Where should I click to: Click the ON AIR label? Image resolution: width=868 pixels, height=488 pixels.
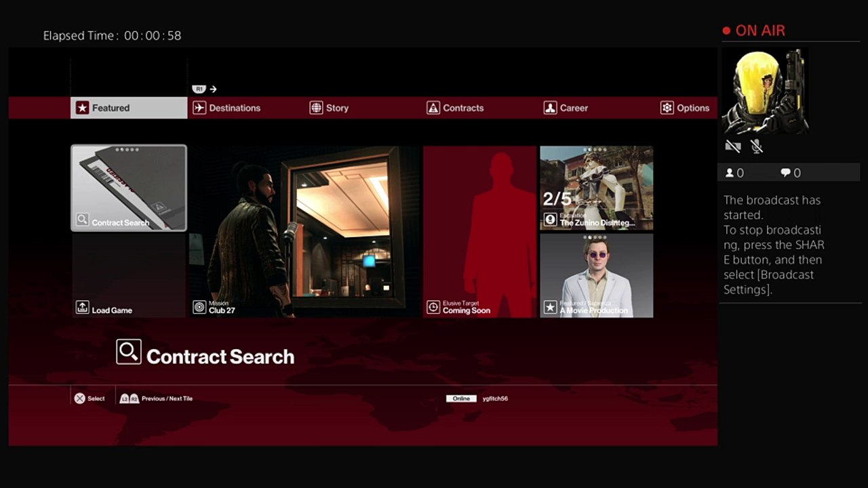click(x=760, y=30)
